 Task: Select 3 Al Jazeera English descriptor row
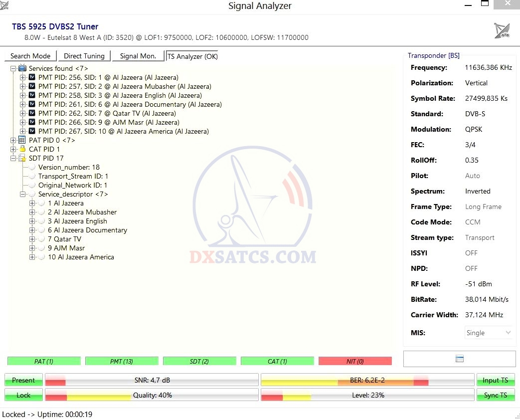77,221
